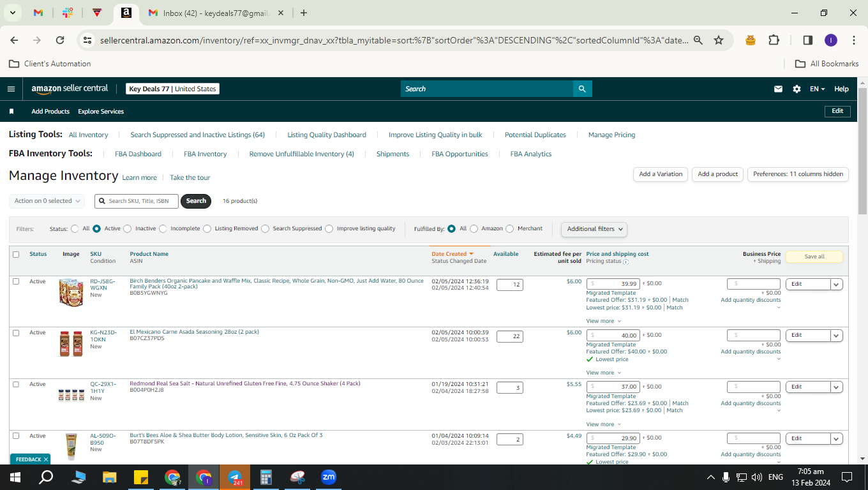This screenshot has height=490, width=868.
Task: Tick the checkbox for Birch Benders row
Action: [16, 281]
